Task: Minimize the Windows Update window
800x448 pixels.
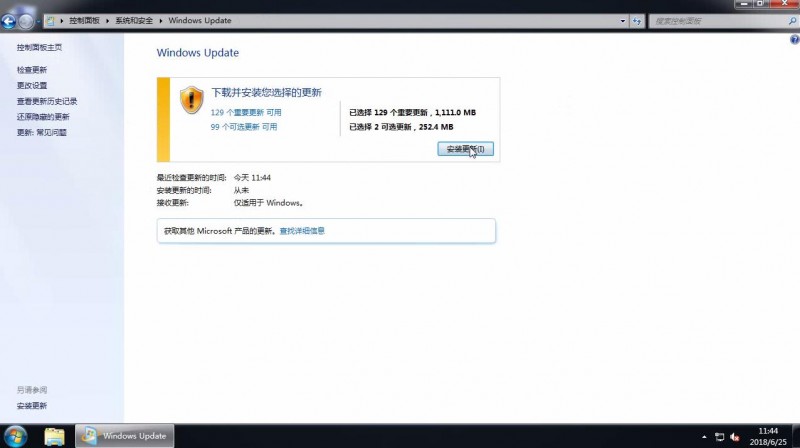Action: click(x=743, y=4)
